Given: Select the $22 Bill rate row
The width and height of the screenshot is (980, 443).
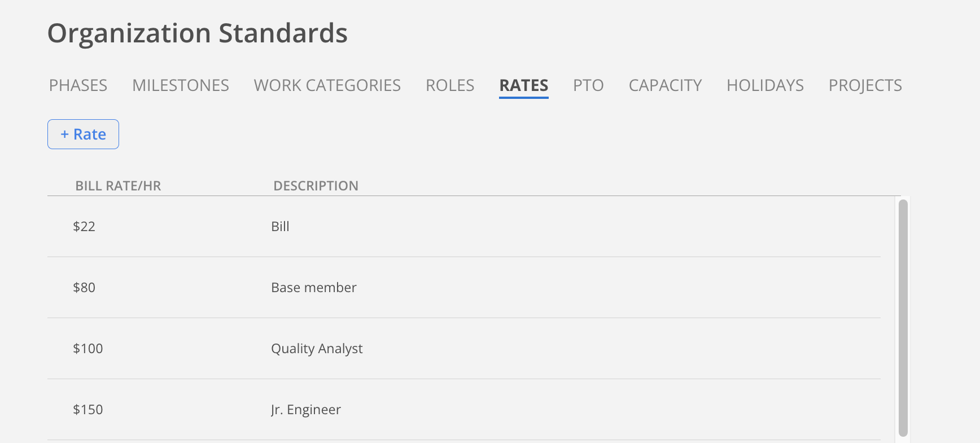Looking at the screenshot, I should [x=395, y=226].
